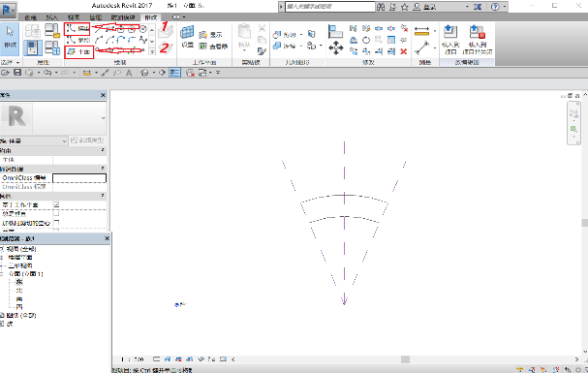Click Mirror Pick Axis tool
The width and height of the screenshot is (588, 373).
(354, 28)
